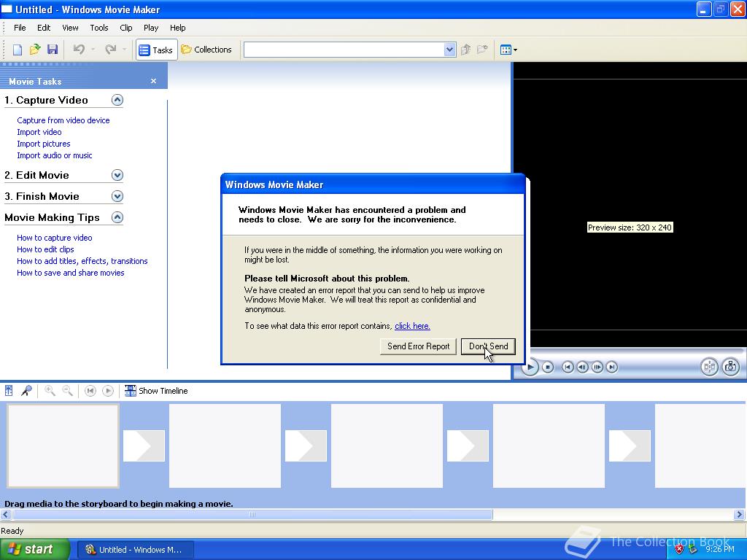Open the Tools menu
Viewport: 747px width, 560px height.
pyautogui.click(x=99, y=28)
